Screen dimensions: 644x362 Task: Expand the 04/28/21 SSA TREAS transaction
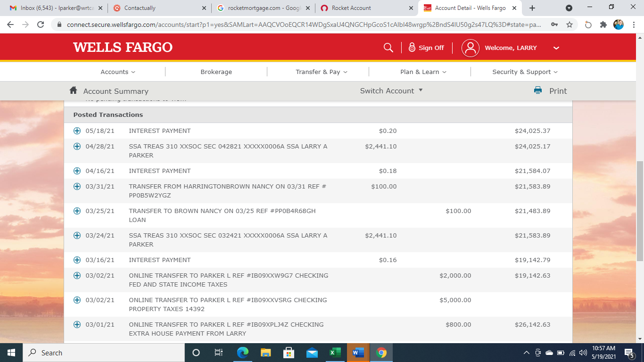click(x=77, y=146)
